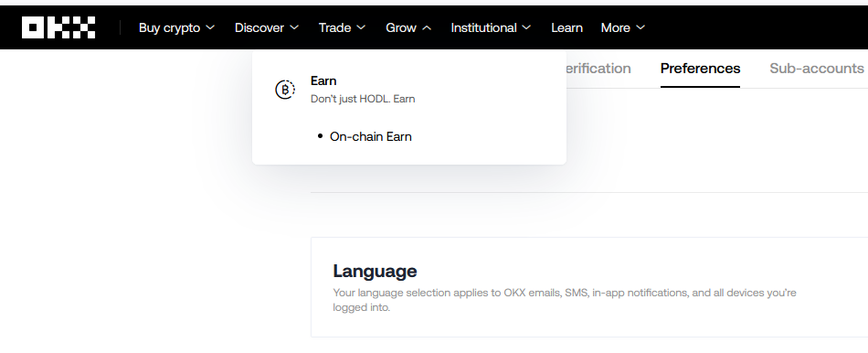Click the OKX logo

[58, 27]
